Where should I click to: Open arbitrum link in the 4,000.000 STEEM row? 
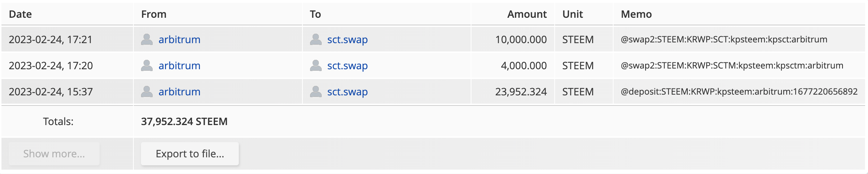pos(180,66)
